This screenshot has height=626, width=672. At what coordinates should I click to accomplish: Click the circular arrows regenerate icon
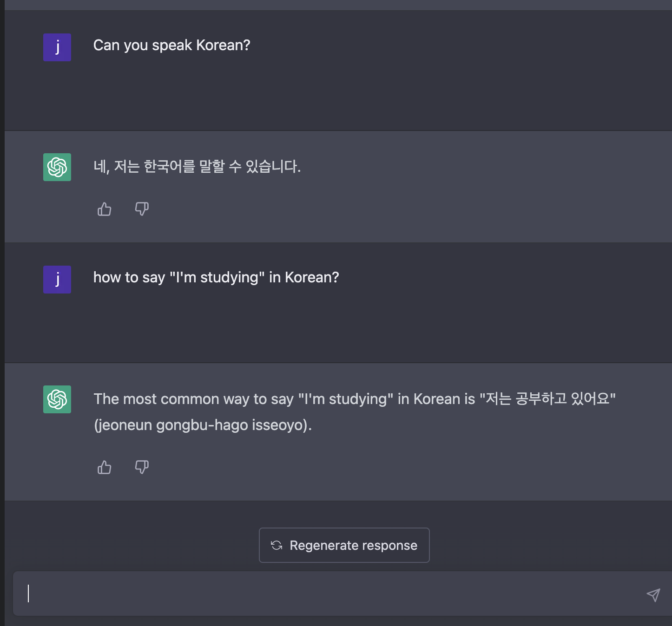(x=277, y=545)
